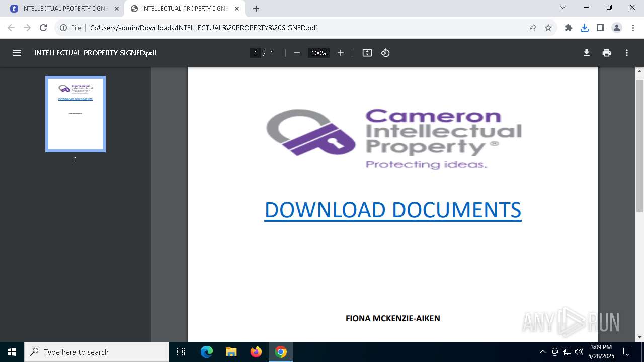Viewport: 644px width, 362px height.
Task: Open the Chrome profile avatar
Action: click(x=617, y=28)
